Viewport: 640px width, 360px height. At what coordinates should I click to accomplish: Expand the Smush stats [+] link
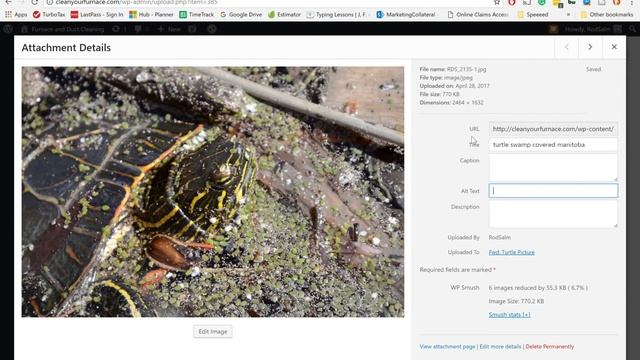point(509,315)
